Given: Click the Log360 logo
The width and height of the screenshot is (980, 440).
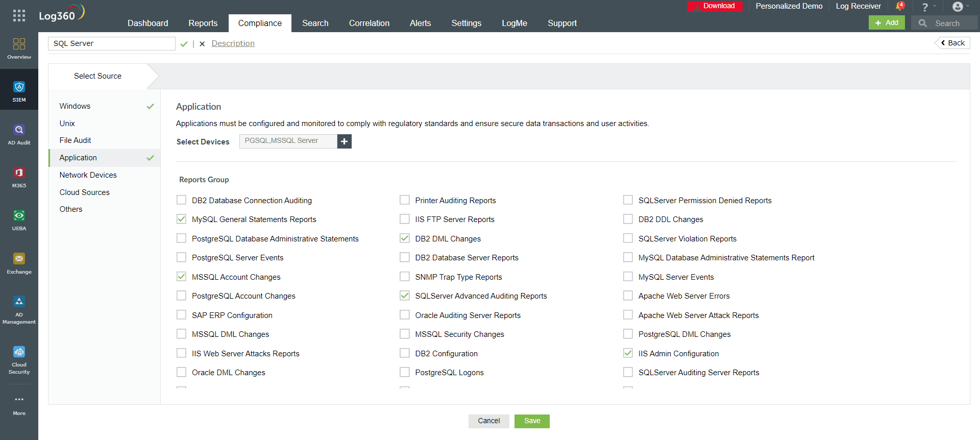Looking at the screenshot, I should click(x=62, y=13).
